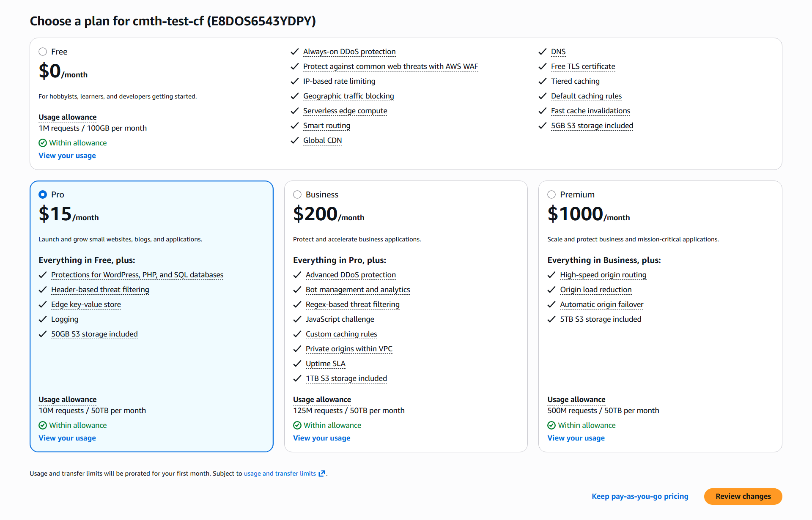812x520 pixels.
Task: Click the Serverless edge compute feature
Action: coord(345,111)
